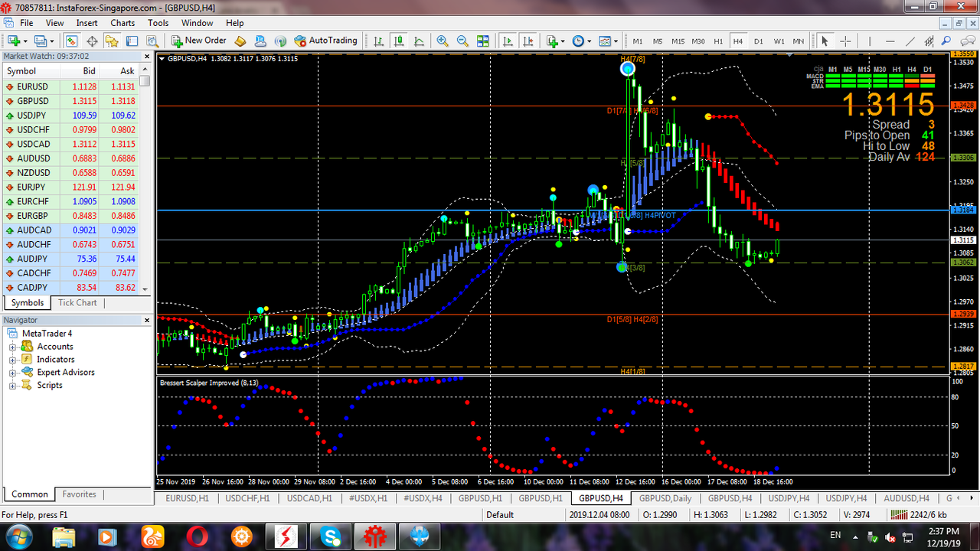
Task: Switch to Tick Chart tab
Action: tap(77, 303)
